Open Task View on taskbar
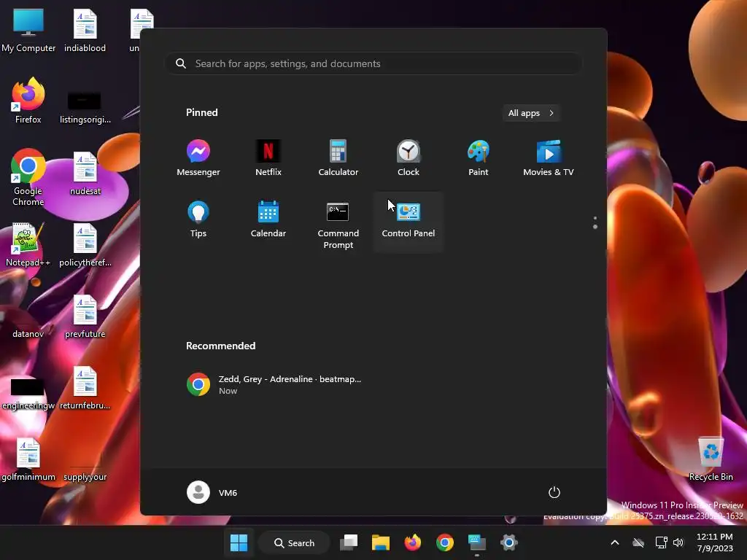Screen dimensions: 747x560 click(x=349, y=542)
